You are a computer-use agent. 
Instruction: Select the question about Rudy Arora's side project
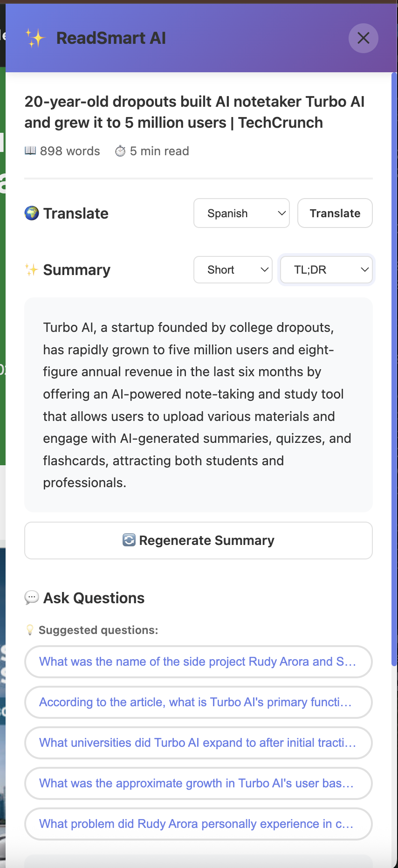198,661
